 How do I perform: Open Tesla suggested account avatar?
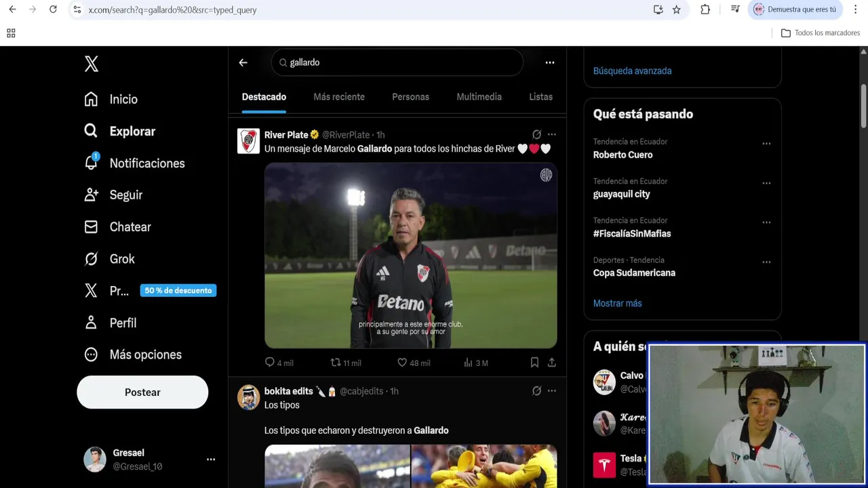tap(604, 465)
